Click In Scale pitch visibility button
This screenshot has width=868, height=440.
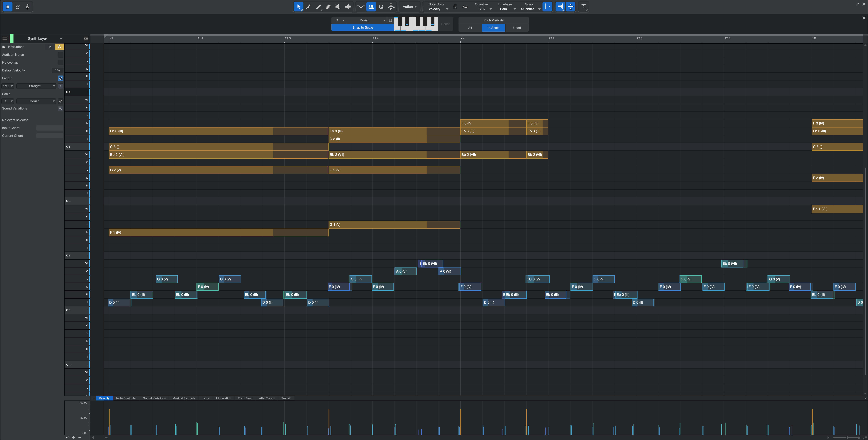coord(493,28)
